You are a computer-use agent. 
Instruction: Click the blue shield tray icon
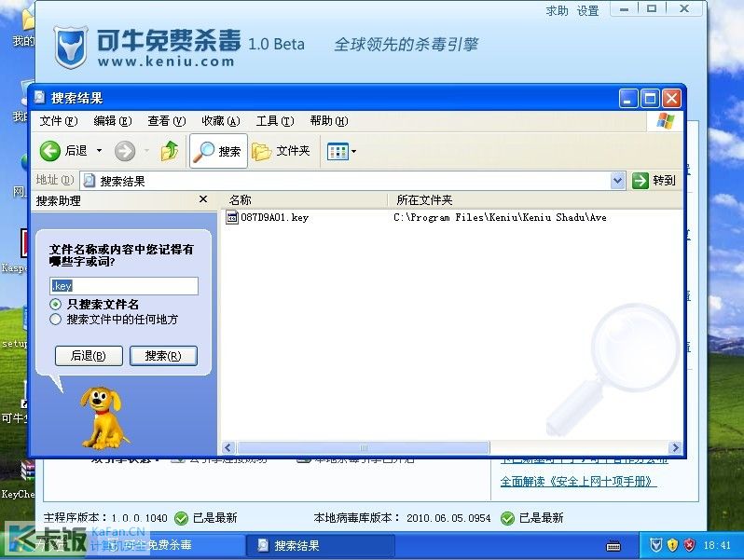tap(655, 545)
